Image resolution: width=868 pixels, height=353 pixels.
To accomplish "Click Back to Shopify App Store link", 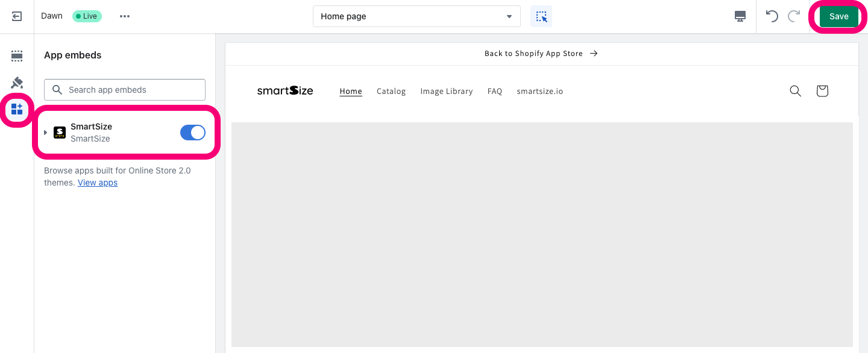I will click(x=541, y=54).
